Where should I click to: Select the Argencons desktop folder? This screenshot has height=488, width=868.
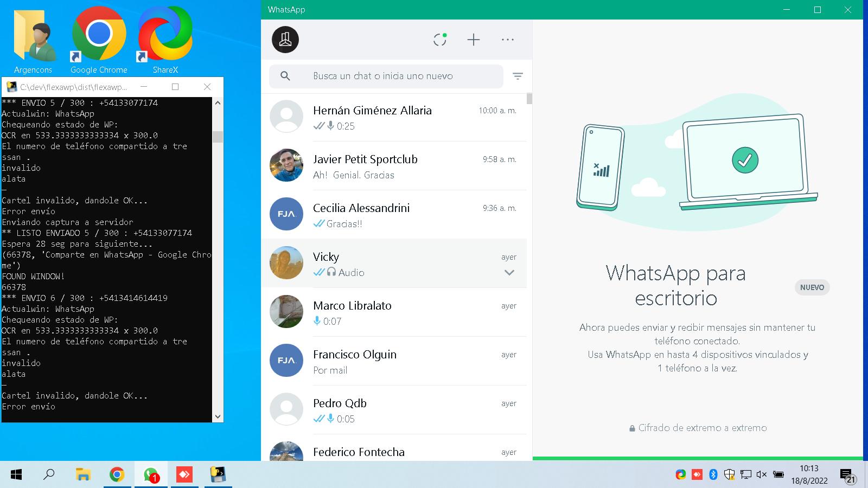click(x=34, y=41)
